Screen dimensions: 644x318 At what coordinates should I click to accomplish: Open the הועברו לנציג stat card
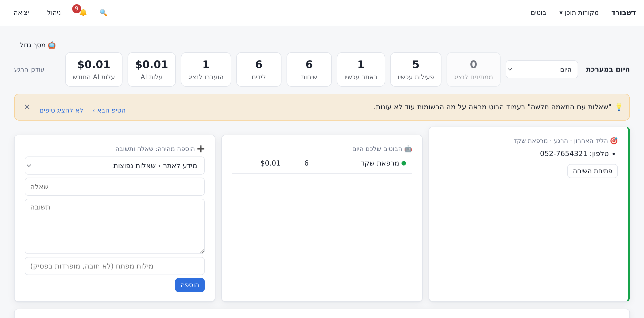[206, 70]
